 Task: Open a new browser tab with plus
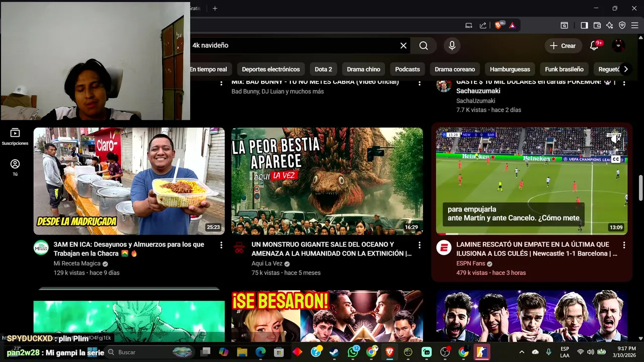click(215, 8)
